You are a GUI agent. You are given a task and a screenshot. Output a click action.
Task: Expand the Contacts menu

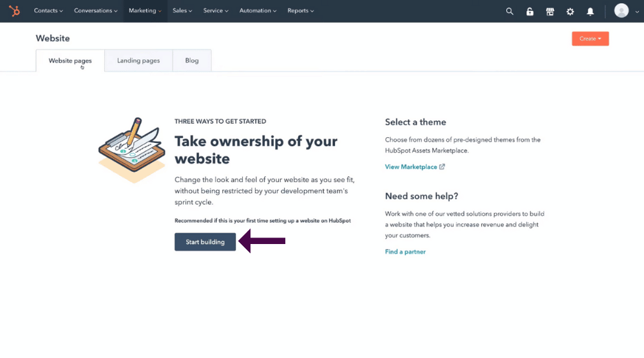click(48, 11)
